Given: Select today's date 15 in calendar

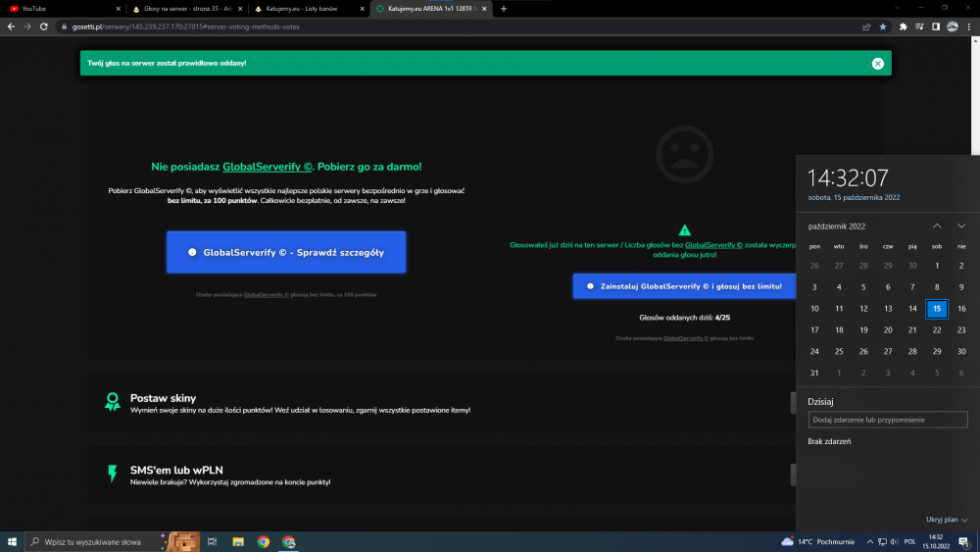Looking at the screenshot, I should point(937,308).
